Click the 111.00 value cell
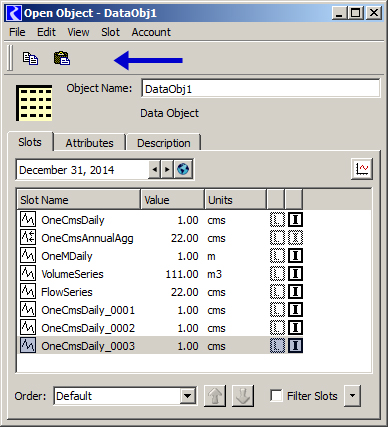This screenshot has height=427, width=388. coord(182,274)
